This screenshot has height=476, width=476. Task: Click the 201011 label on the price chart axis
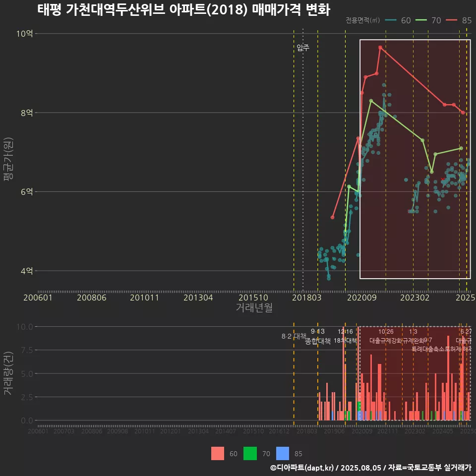144,297
